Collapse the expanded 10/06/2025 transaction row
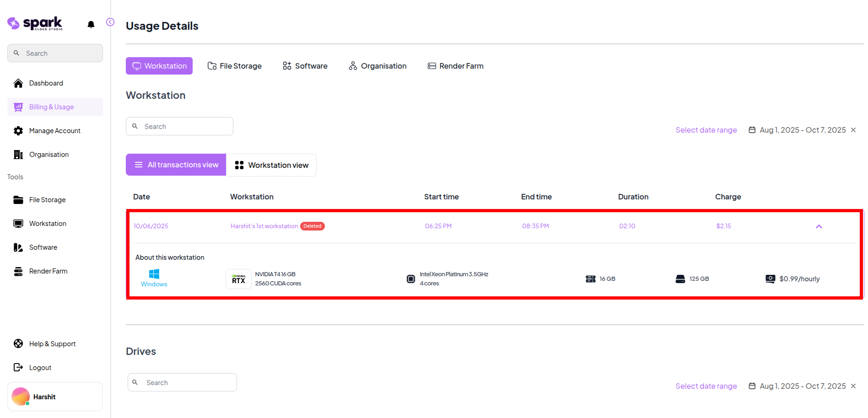The height and width of the screenshot is (418, 868). click(x=819, y=226)
